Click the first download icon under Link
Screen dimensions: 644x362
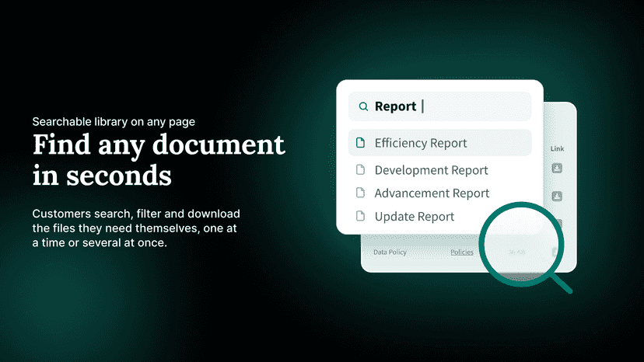[557, 168]
